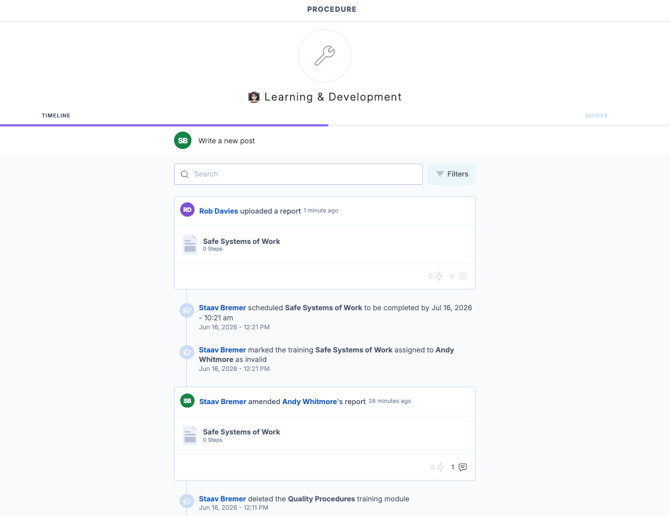Open Rob Davies RD avatar
Image resolution: width=670 pixels, height=516 pixels.
click(x=187, y=210)
